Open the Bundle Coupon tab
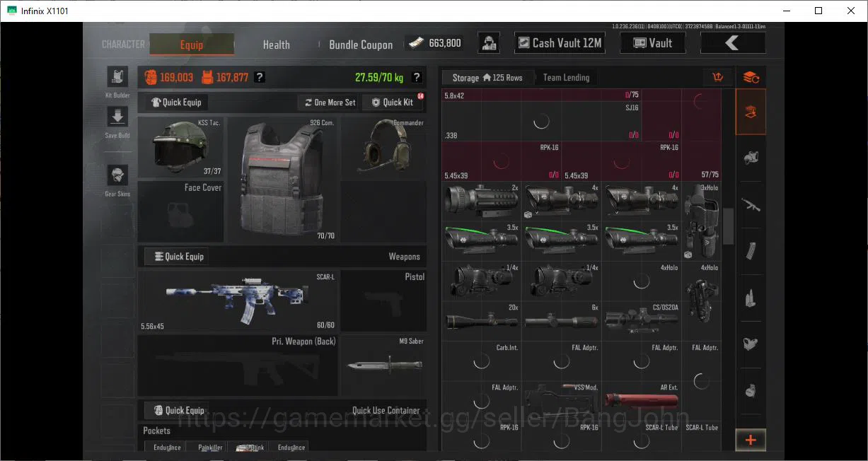The height and width of the screenshot is (461, 868). tap(361, 45)
